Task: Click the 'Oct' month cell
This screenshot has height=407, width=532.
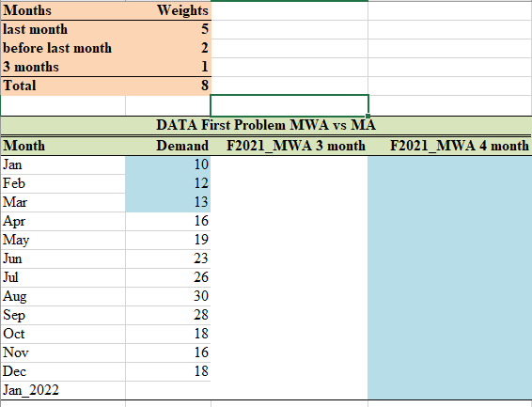Action: pos(63,334)
